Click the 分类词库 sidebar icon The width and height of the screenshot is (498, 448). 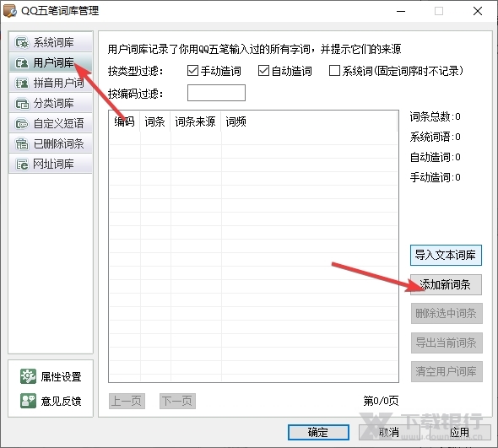pyautogui.click(x=22, y=103)
